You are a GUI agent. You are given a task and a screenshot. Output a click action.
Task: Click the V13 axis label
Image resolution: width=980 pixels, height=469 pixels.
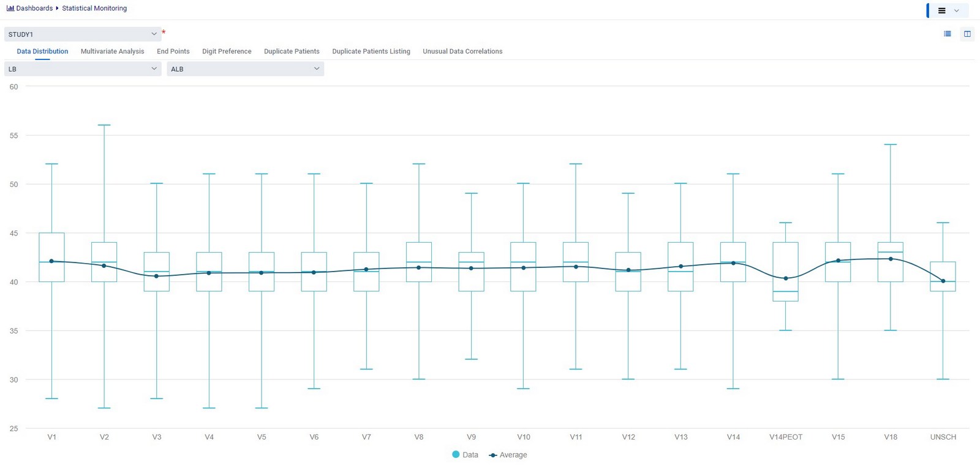click(681, 437)
